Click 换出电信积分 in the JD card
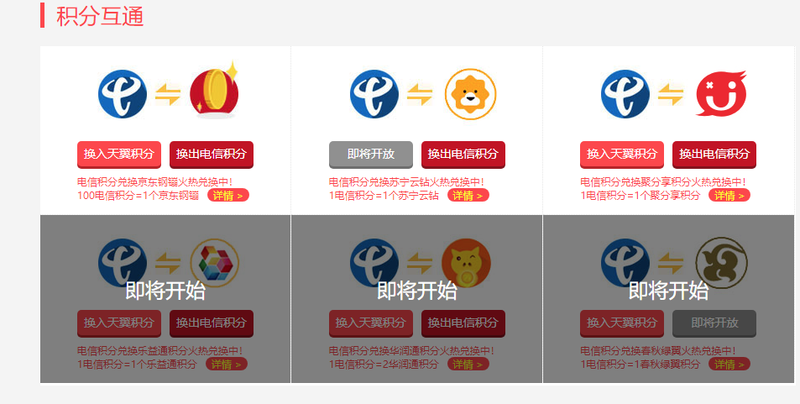800x404 pixels. coord(211,155)
